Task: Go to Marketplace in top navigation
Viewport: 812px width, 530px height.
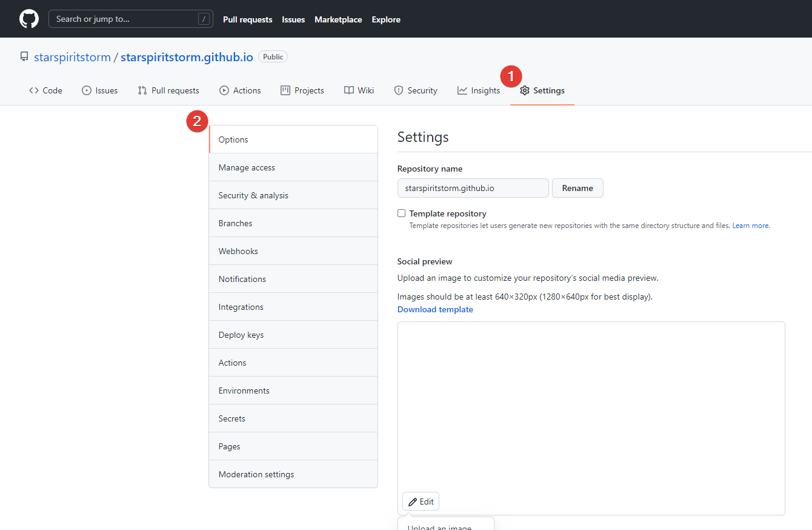Action: point(338,19)
